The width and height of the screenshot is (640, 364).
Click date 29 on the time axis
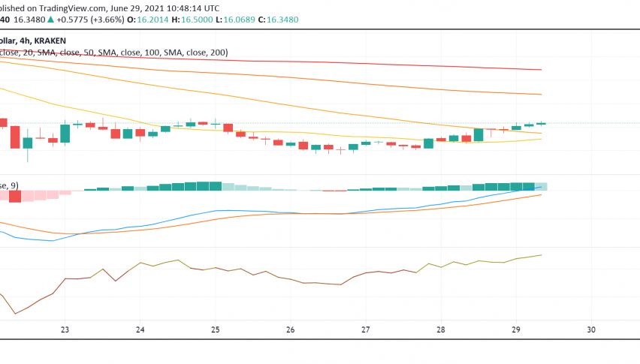click(x=516, y=329)
